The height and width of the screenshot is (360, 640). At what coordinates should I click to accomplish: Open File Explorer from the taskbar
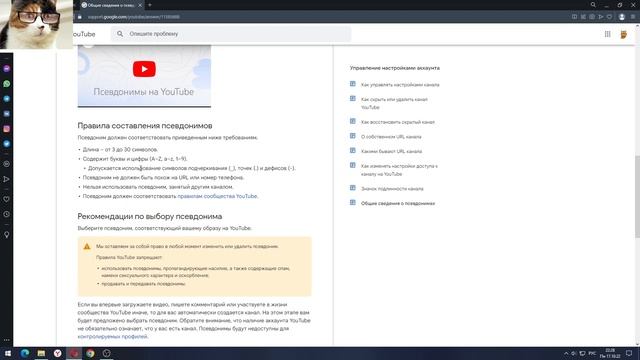click(41, 353)
